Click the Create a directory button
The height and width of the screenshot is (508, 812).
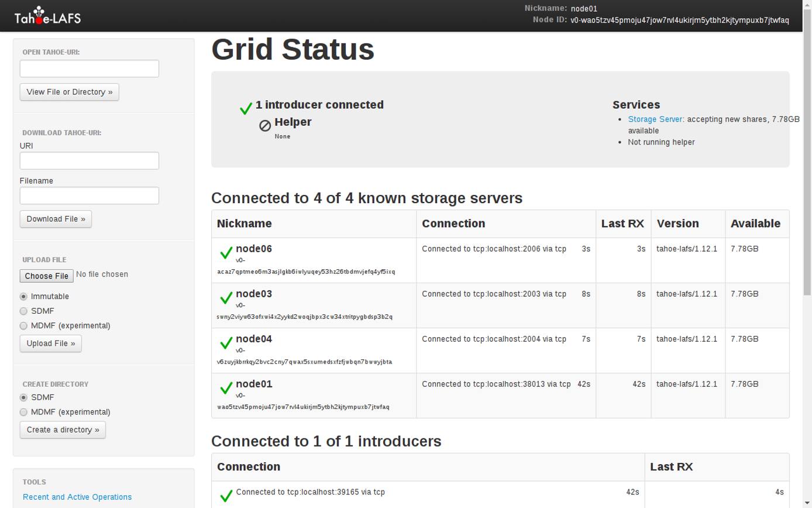click(x=63, y=430)
